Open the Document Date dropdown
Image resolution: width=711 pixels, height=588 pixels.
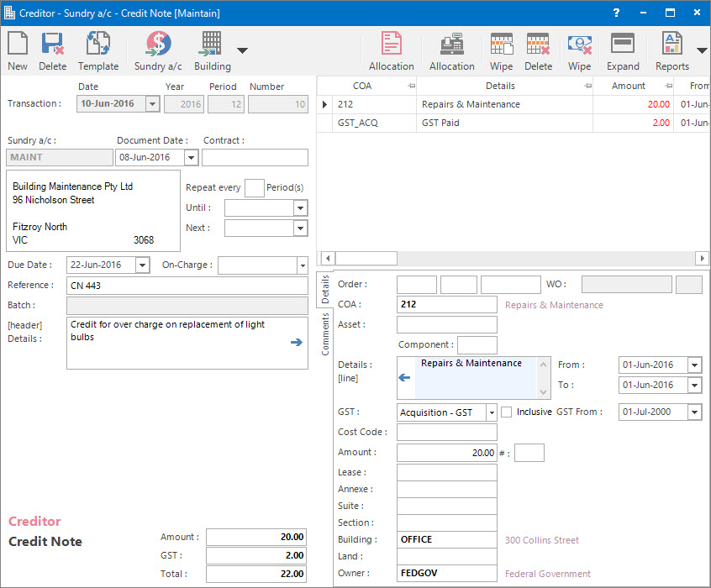pos(191,158)
